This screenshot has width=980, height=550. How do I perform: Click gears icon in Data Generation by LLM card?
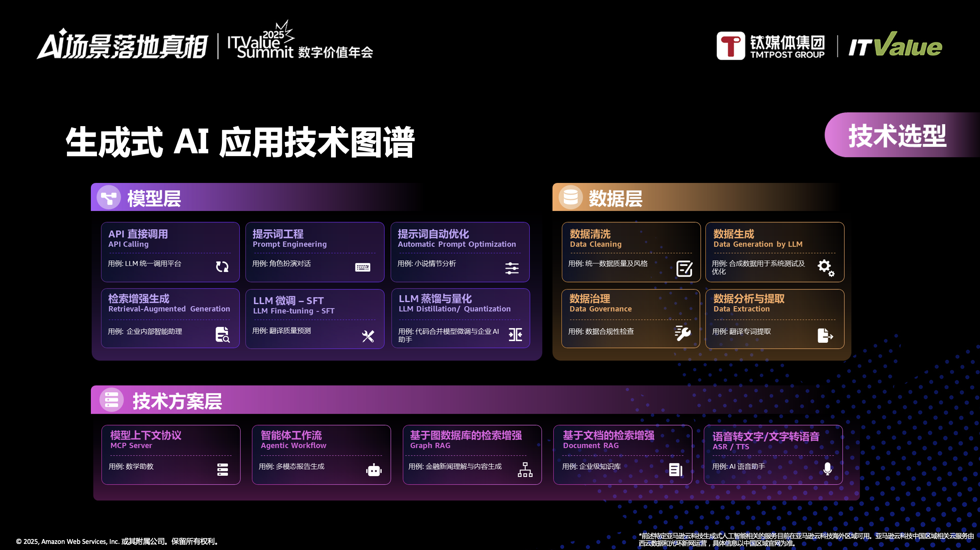click(825, 268)
